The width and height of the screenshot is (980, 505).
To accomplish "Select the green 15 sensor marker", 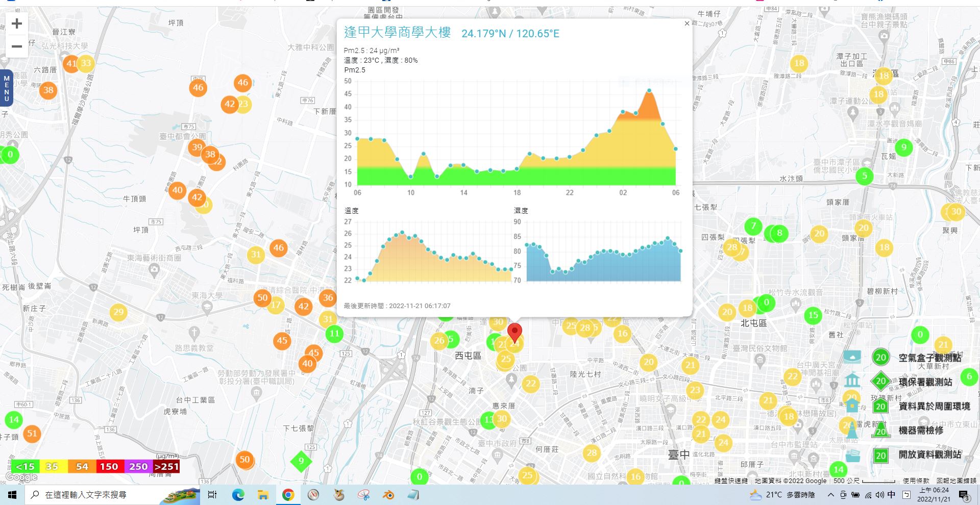I will 814,315.
